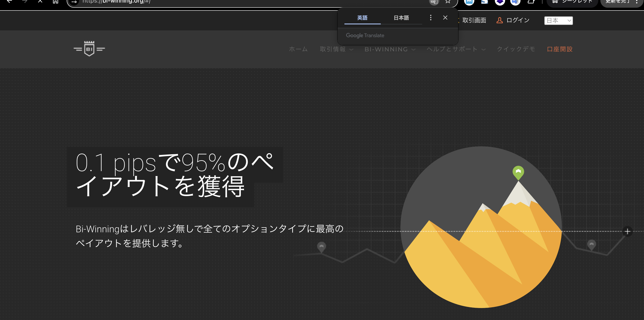
Task: Click the 口座開設 link
Action: click(x=560, y=49)
